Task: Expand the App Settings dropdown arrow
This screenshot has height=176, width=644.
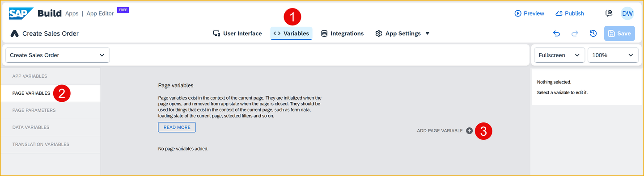Action: pyautogui.click(x=428, y=34)
